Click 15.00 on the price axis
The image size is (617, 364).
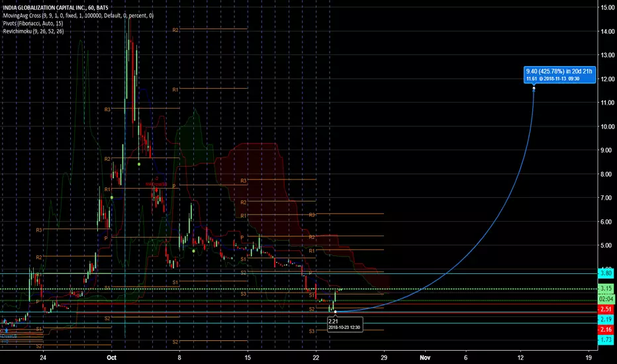(x=608, y=7)
